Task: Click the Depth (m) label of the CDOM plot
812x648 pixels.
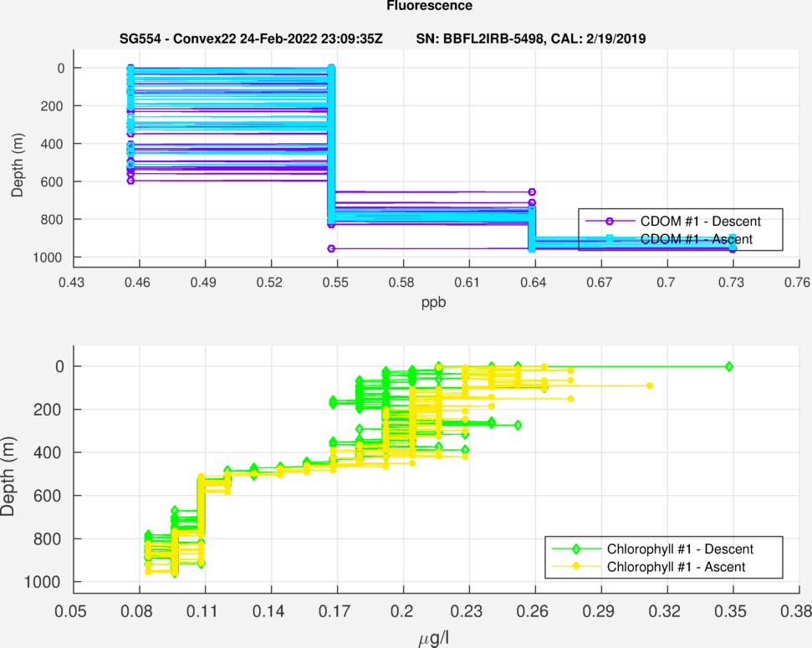Action: tap(18, 162)
